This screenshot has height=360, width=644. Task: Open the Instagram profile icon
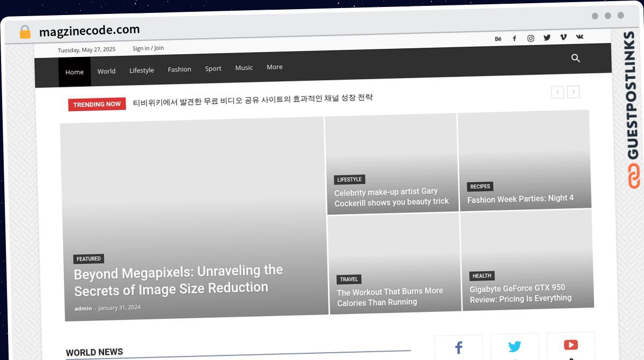[531, 38]
